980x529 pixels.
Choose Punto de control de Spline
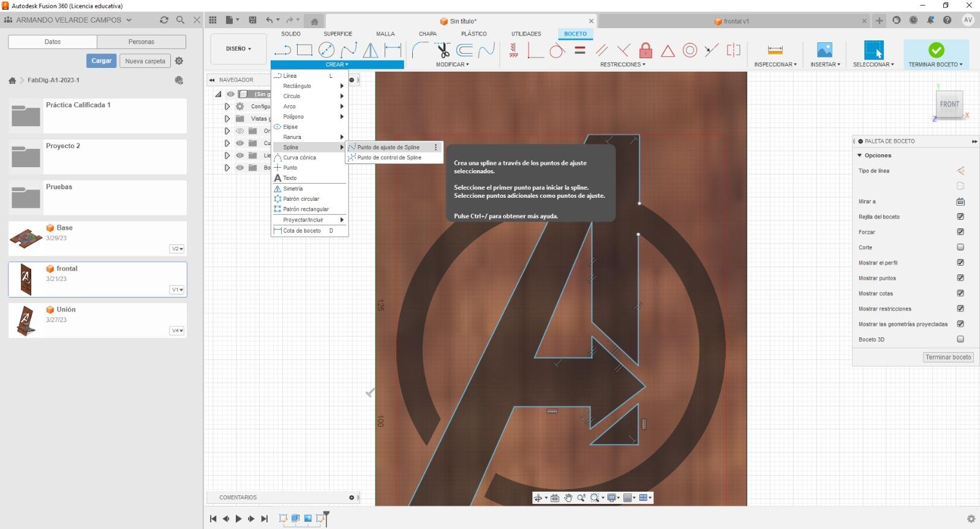pos(394,157)
